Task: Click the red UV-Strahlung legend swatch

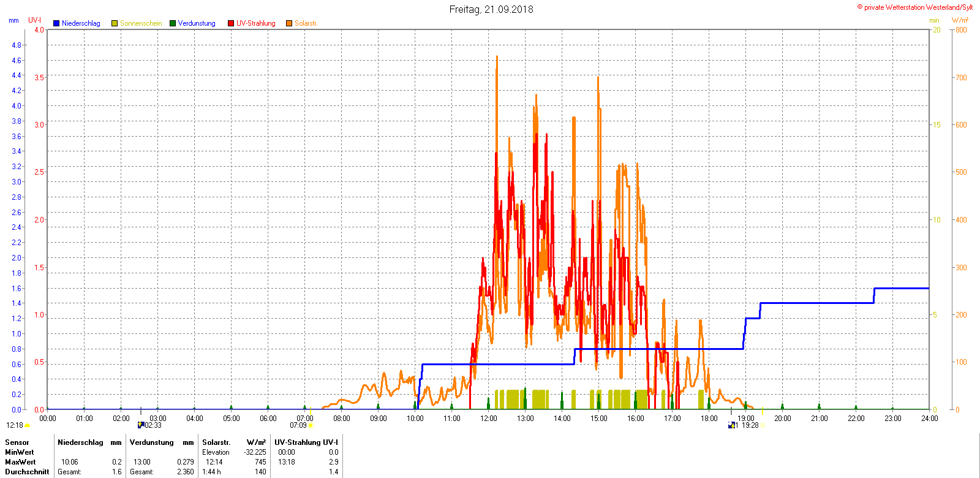Action: [231, 23]
